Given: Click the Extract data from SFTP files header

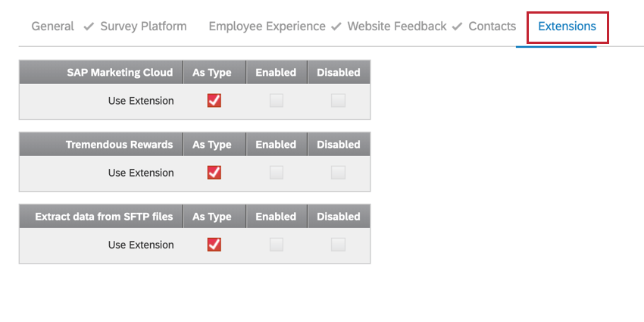Looking at the screenshot, I should (x=104, y=217).
